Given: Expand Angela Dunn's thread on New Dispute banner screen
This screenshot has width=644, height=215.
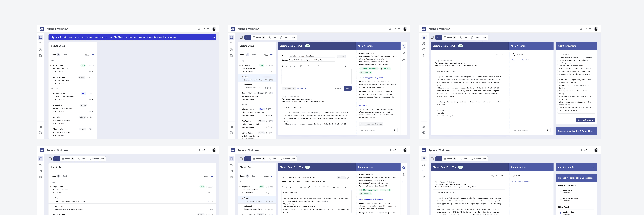Looking at the screenshot, I should point(93,72).
